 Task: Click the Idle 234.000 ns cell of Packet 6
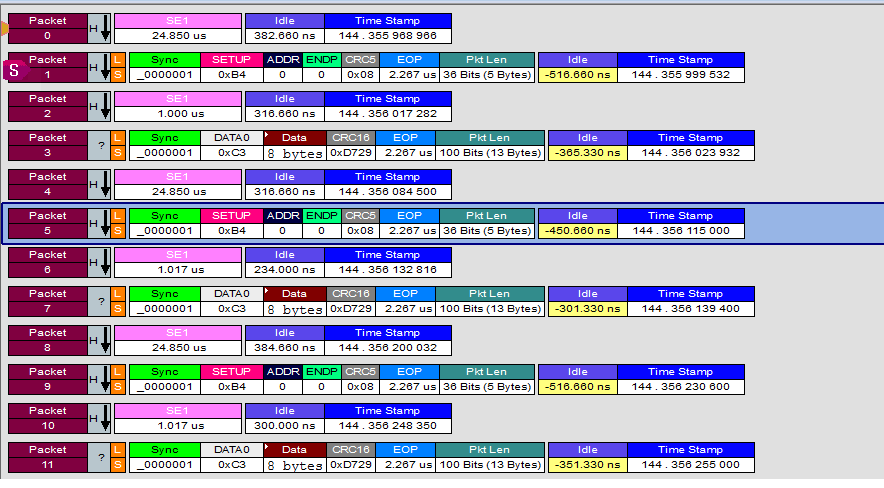285,263
